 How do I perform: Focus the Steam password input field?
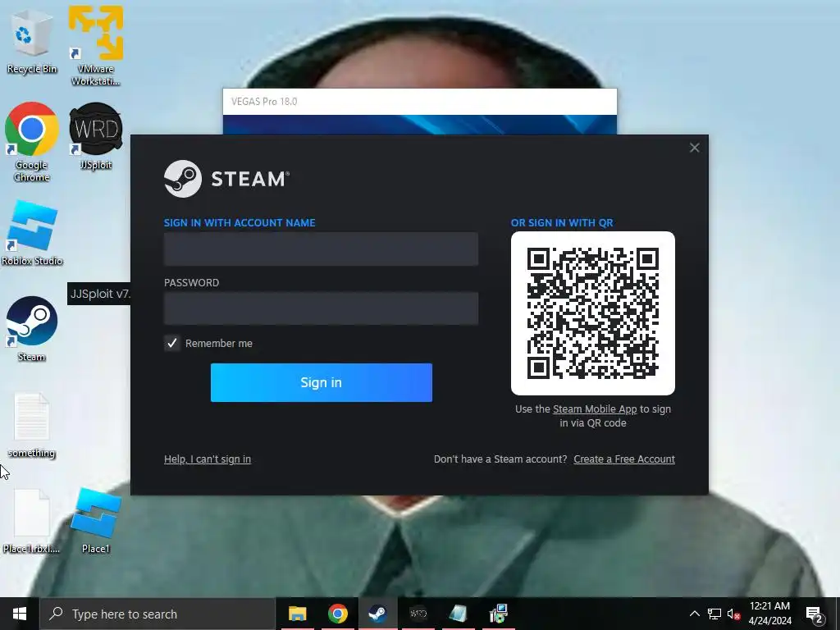[321, 308]
